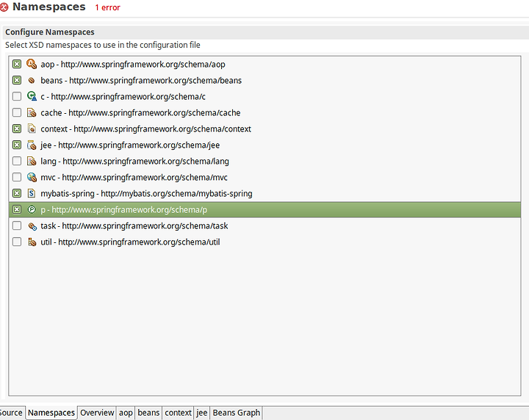Open the Overview tab
This screenshot has height=420, width=529.
[x=97, y=413]
